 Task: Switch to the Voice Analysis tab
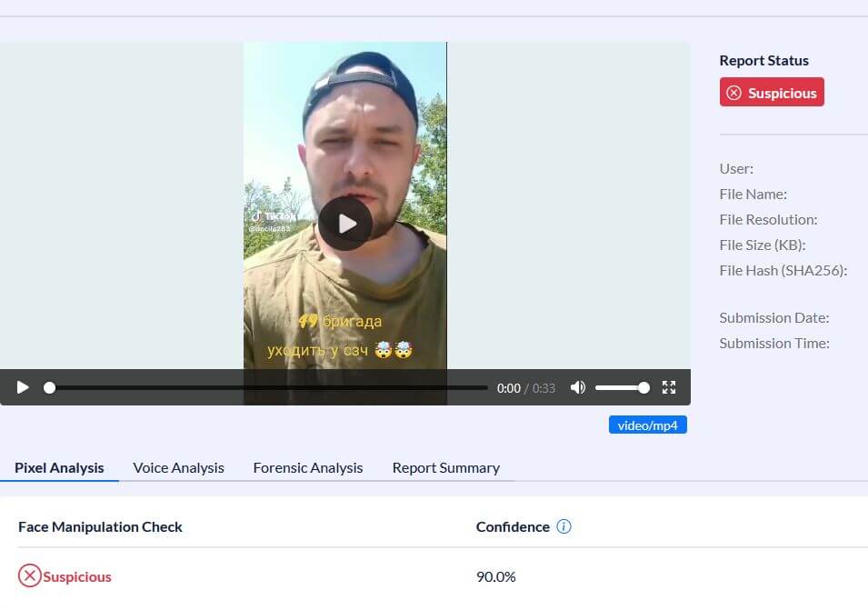[178, 468]
